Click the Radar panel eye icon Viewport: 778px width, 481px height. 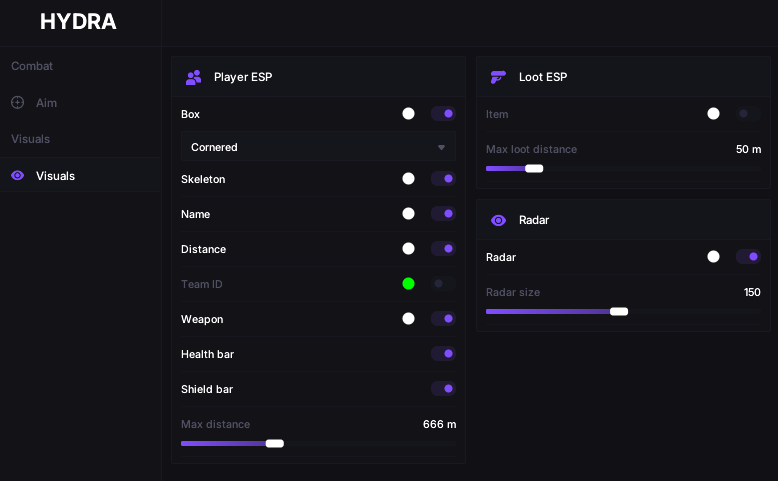498,220
